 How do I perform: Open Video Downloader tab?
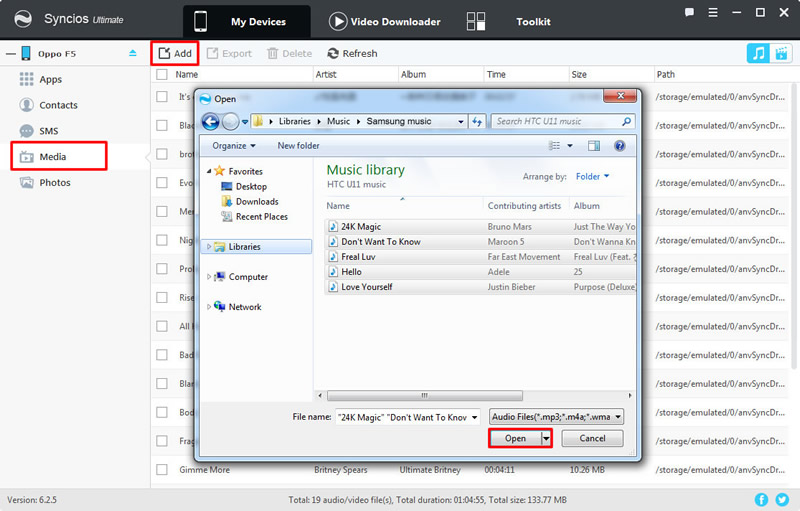point(384,21)
